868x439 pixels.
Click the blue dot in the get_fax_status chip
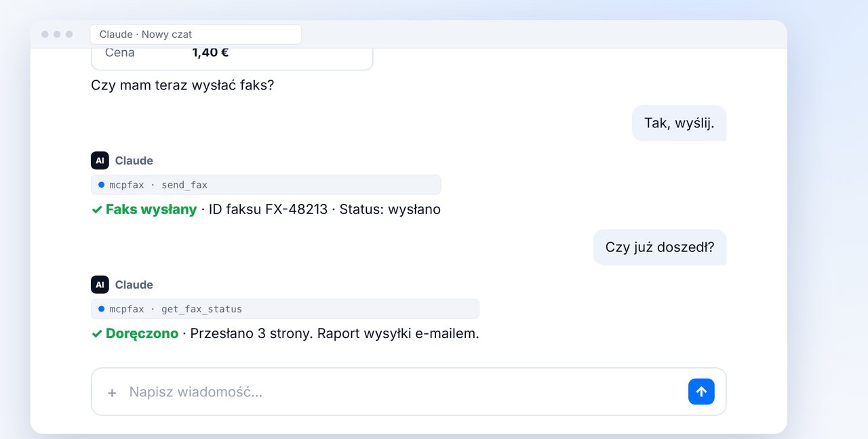[102, 308]
